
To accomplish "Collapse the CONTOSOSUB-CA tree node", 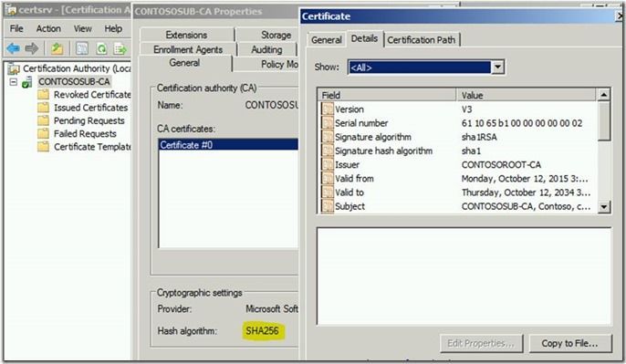I will [14, 82].
